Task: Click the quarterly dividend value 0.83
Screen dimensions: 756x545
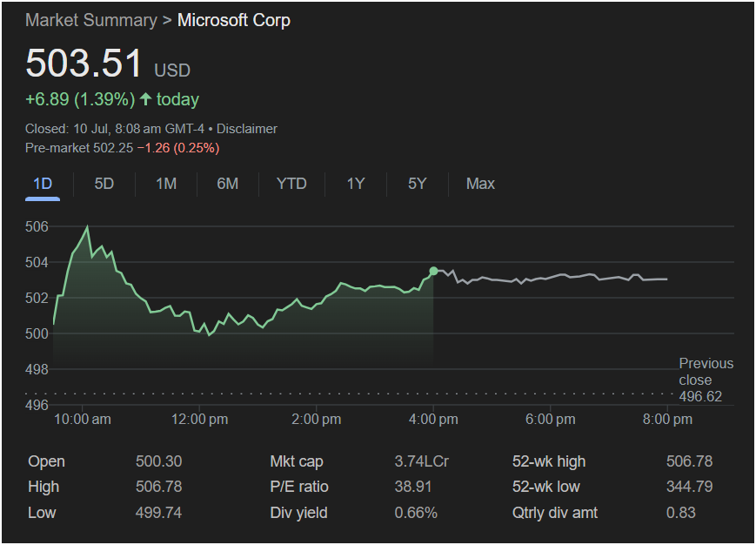Action: click(681, 513)
